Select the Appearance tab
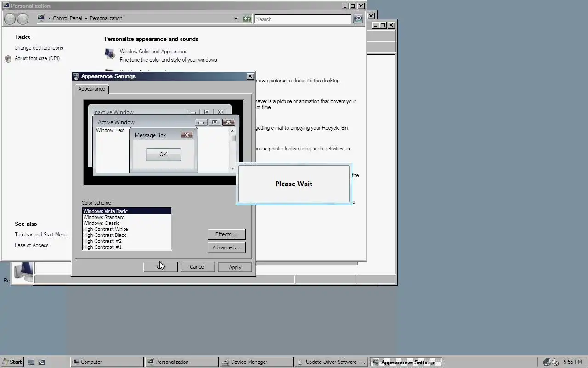This screenshot has width=588, height=368. 91,89
